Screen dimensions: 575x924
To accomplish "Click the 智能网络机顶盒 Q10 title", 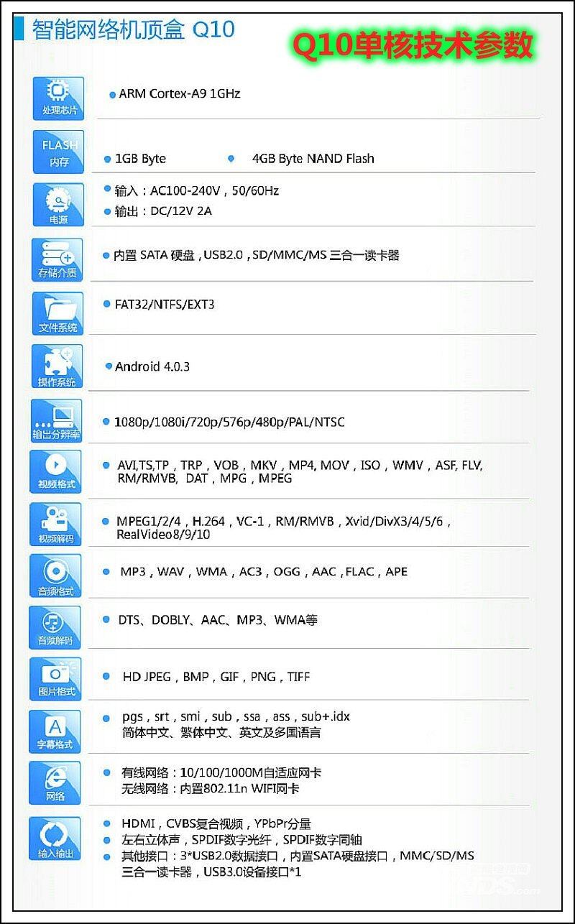I will pos(133,30).
